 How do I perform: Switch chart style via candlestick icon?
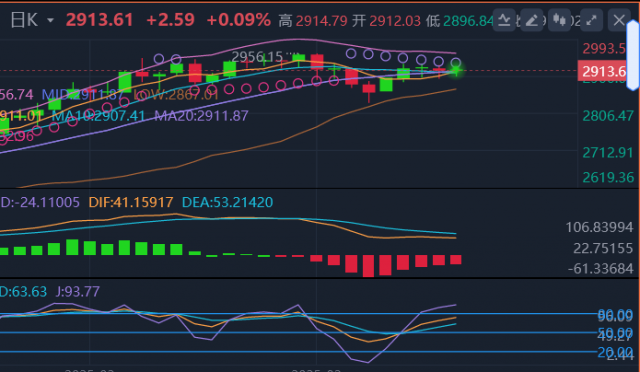pos(559,20)
